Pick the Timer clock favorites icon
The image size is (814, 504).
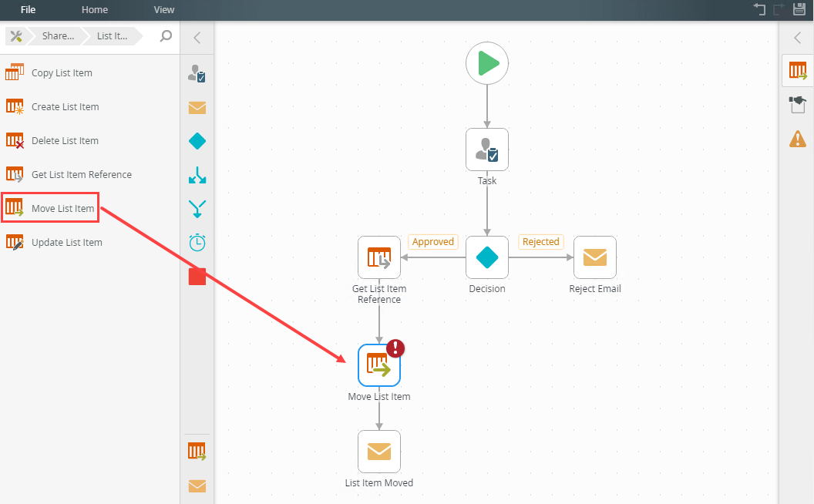click(x=197, y=243)
